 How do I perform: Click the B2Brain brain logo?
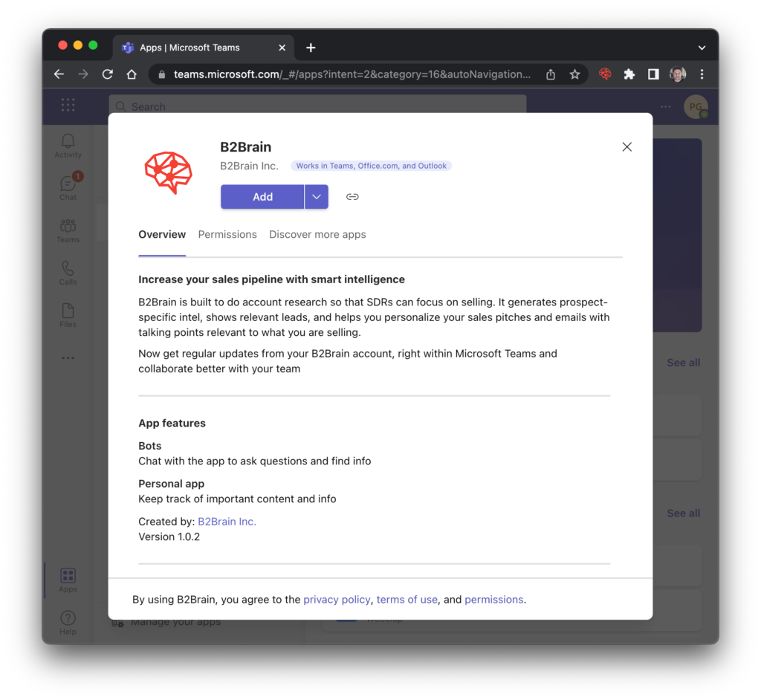point(168,172)
